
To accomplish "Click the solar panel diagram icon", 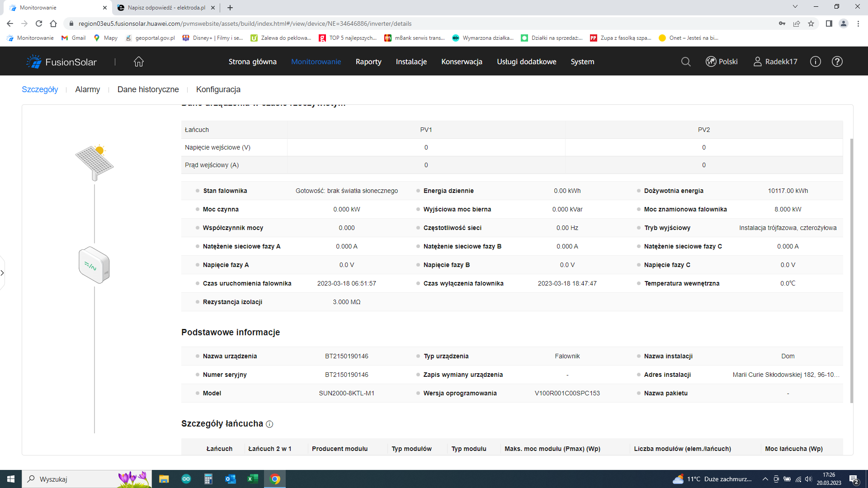I will (94, 163).
